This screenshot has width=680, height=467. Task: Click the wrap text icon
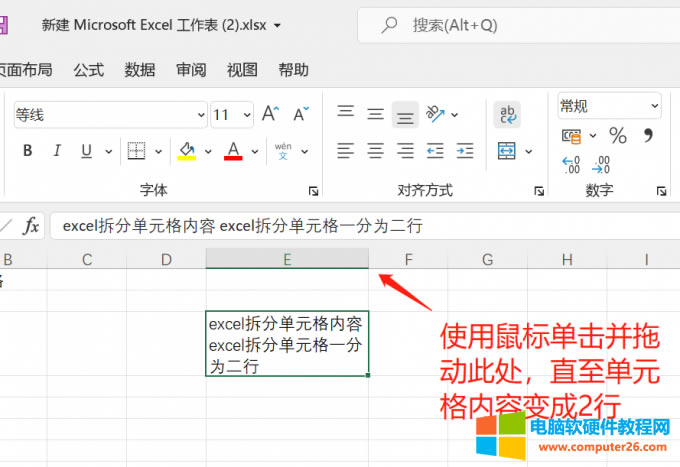(507, 114)
